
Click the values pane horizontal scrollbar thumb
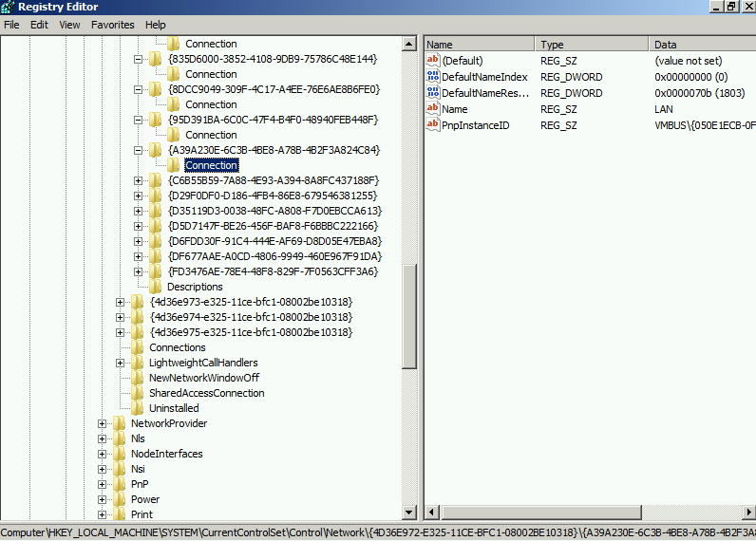click(541, 513)
